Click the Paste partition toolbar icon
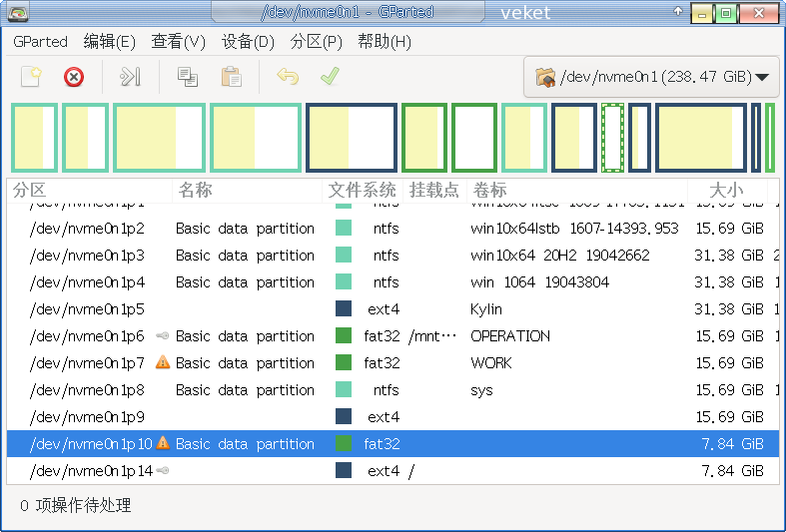Image resolution: width=786 pixels, height=532 pixels. [x=231, y=77]
